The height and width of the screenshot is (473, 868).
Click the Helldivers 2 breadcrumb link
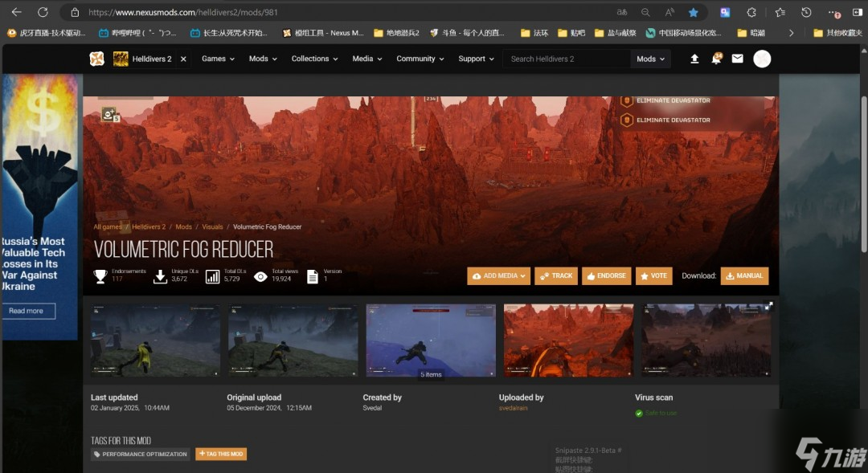click(x=149, y=226)
